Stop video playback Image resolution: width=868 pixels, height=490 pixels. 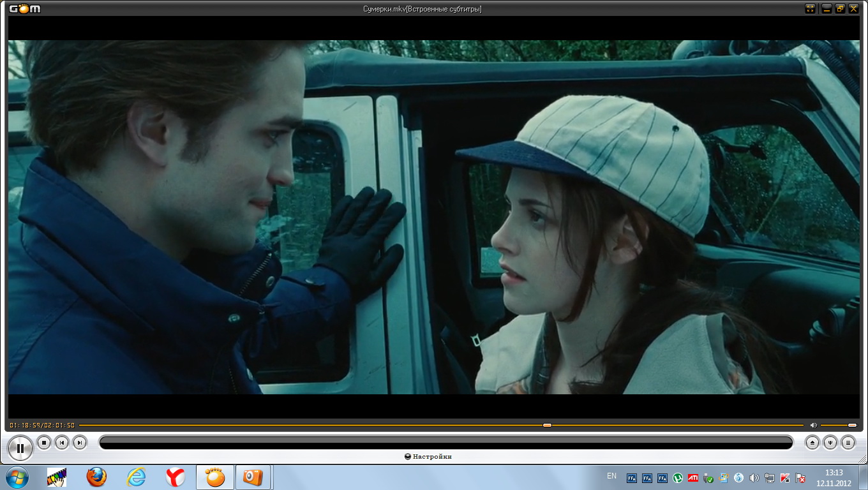(44, 442)
